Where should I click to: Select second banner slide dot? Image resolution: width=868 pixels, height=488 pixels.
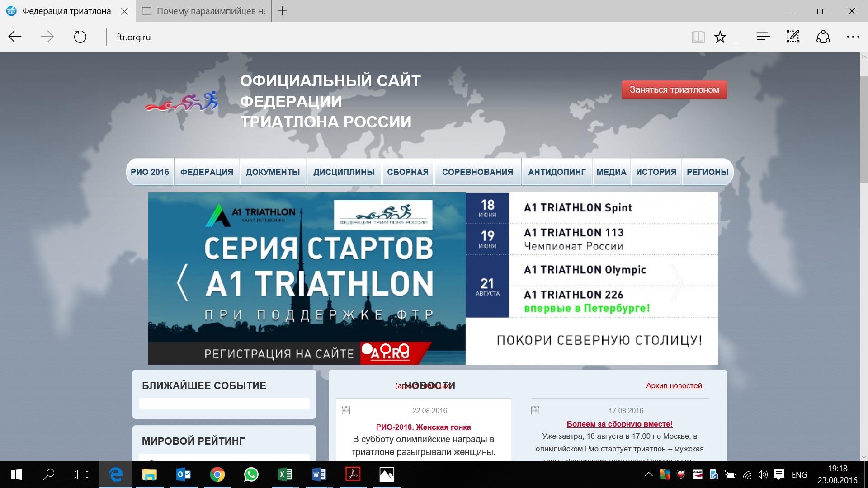pos(386,349)
